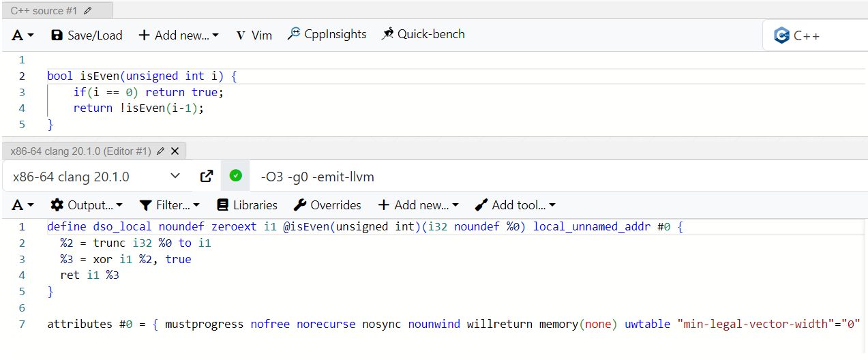Rename the C++ source #1 tab via pencil icon

click(87, 11)
